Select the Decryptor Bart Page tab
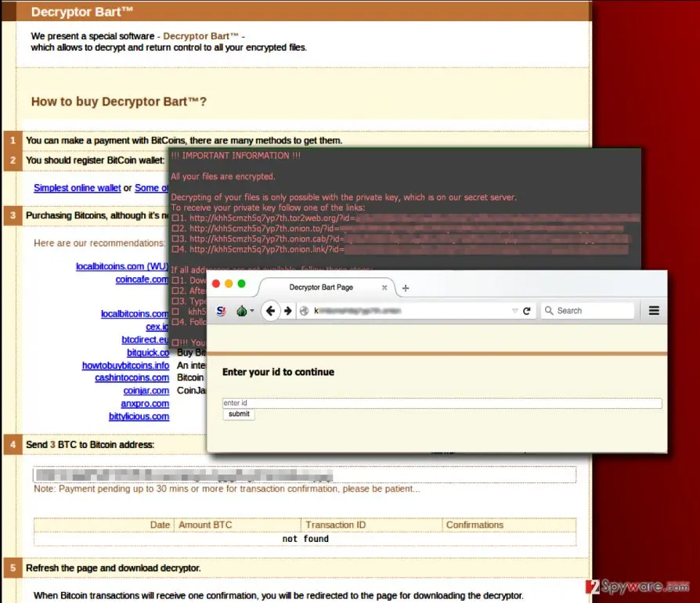The image size is (700, 603). coord(322,287)
